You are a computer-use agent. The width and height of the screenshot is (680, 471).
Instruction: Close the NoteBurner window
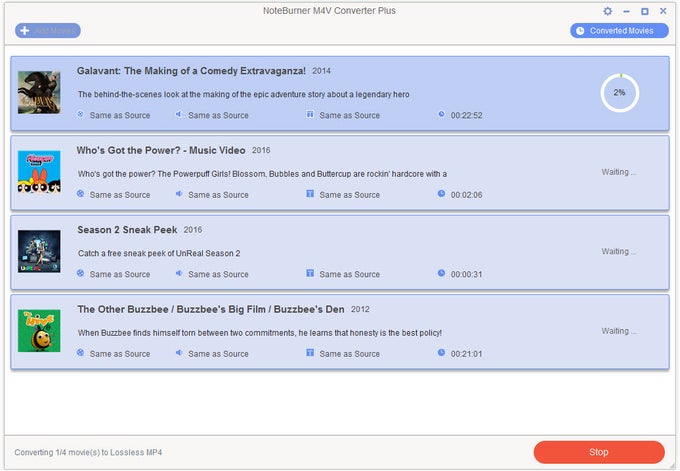[x=663, y=11]
